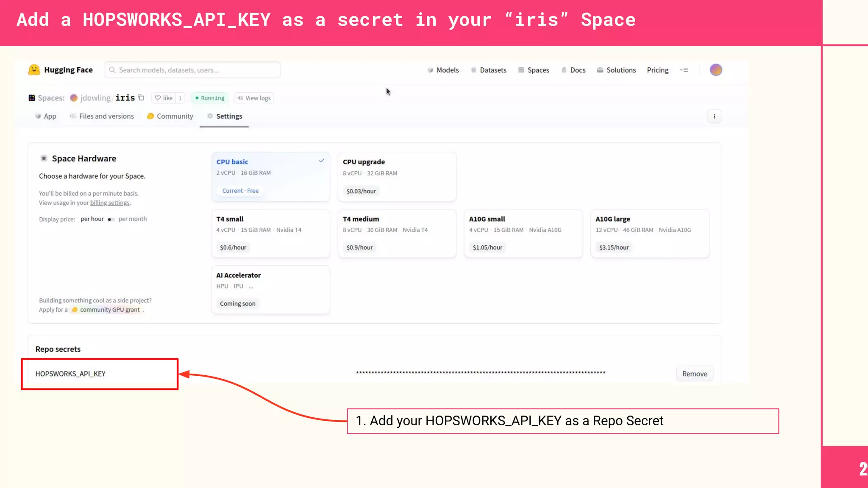
Task: Open the extra navigation menu icon
Action: 684,70
